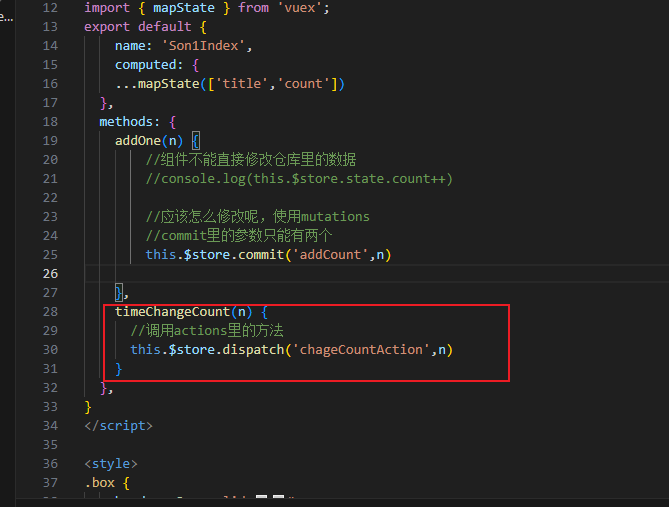Click line number 28 in the gutter
Screen dimensions: 669x507
(x=50, y=312)
